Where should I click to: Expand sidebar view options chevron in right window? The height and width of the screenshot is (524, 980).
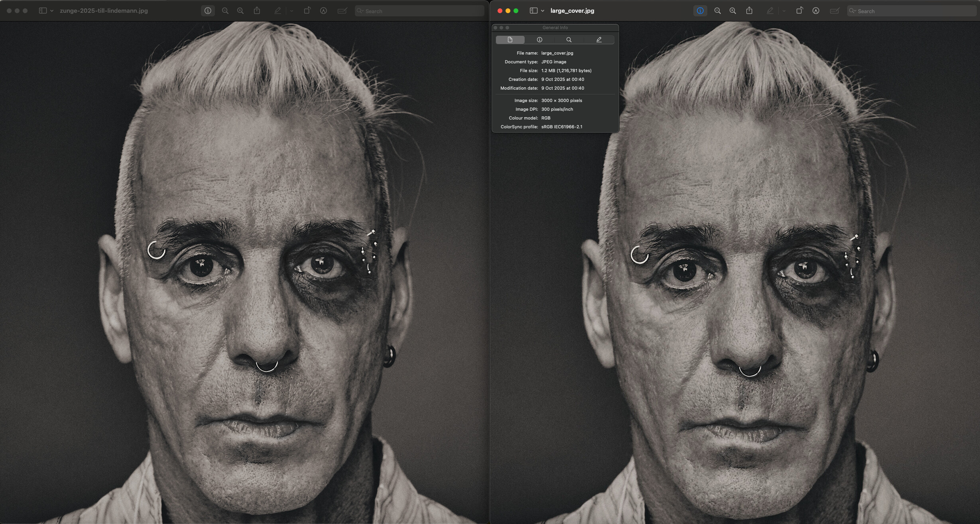543,11
